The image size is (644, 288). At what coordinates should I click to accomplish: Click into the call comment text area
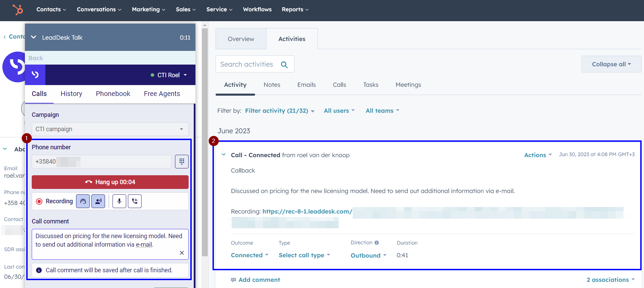tap(110, 244)
